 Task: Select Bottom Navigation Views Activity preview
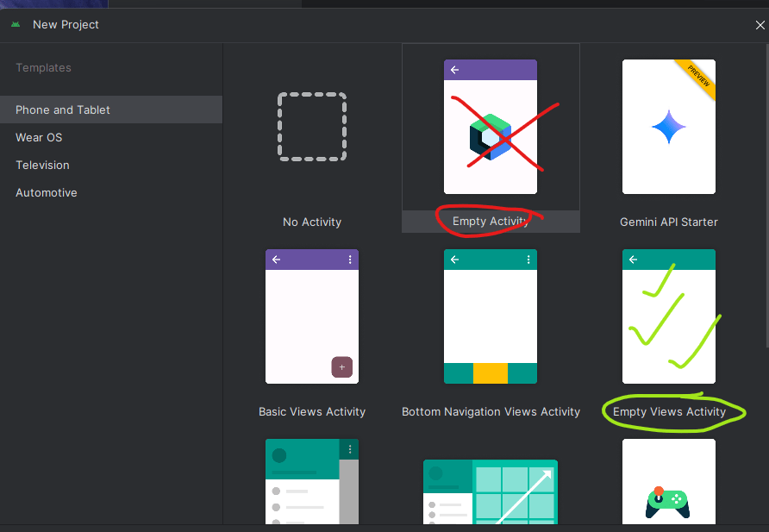pos(491,316)
